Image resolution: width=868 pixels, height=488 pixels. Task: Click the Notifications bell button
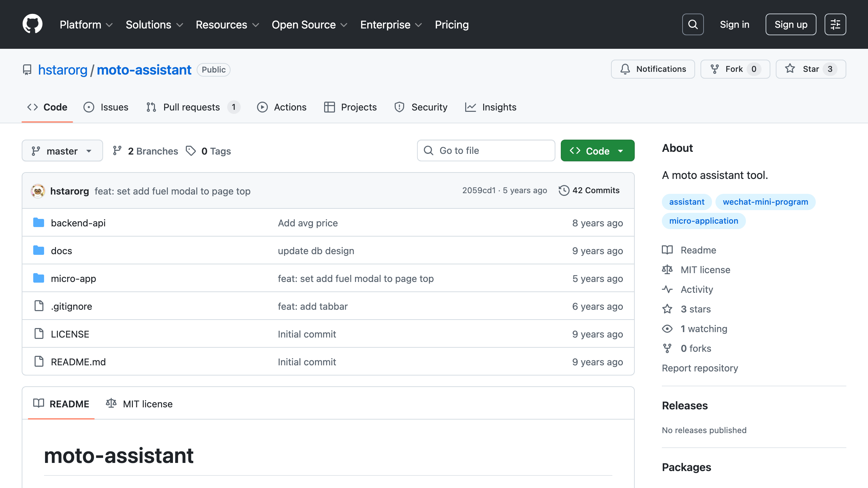[653, 69]
